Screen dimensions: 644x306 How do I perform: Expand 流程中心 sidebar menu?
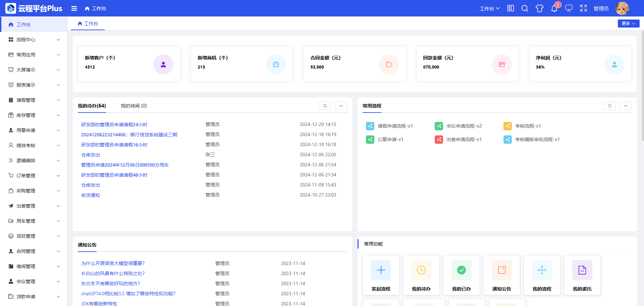34,40
